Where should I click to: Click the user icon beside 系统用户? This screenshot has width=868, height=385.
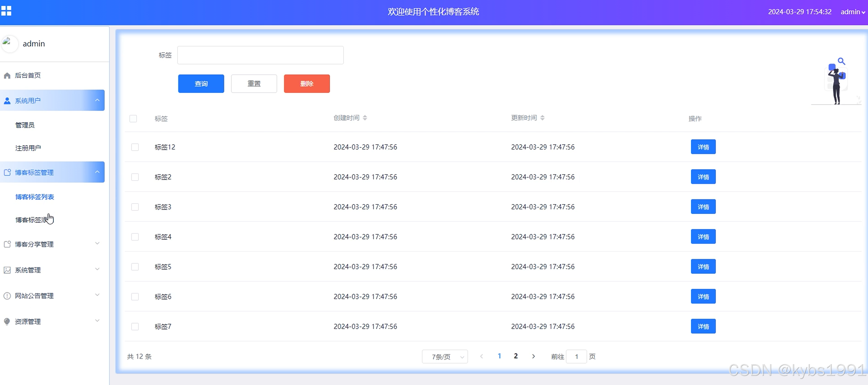[x=7, y=101]
